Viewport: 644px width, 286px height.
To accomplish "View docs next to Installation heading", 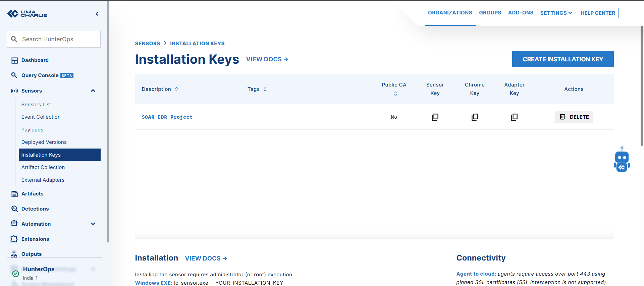I will pos(206,259).
